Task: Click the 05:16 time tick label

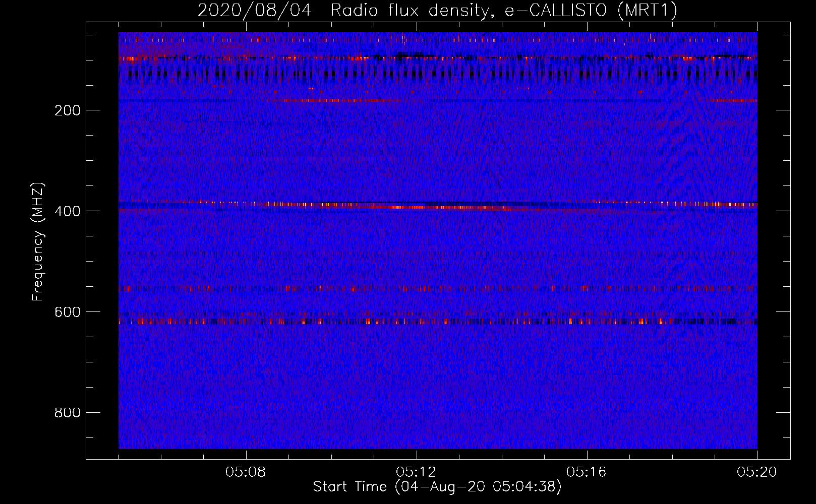Action: click(587, 472)
